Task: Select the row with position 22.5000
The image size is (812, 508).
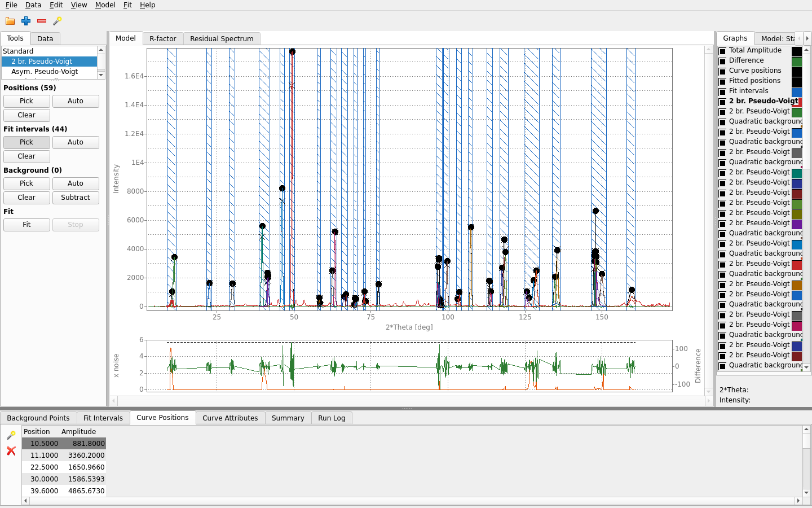Action: (x=64, y=467)
